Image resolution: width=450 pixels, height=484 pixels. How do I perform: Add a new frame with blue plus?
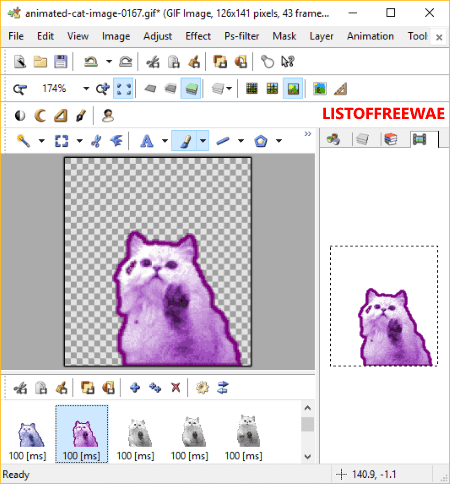point(135,388)
